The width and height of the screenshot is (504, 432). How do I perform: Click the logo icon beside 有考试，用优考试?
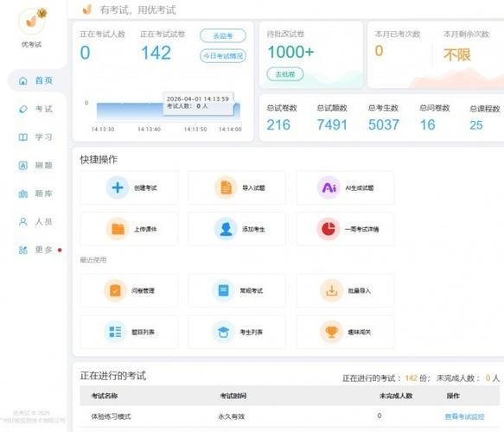pos(87,10)
